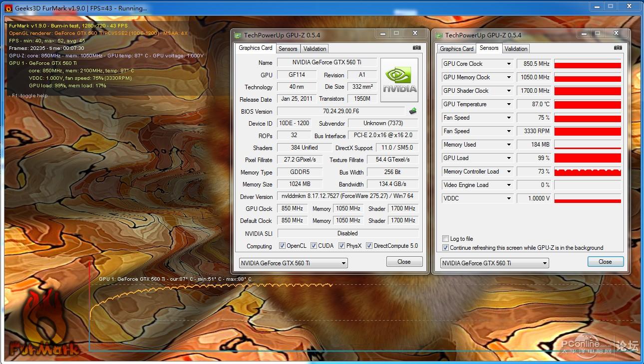Click the Memory Size field 1024 MB

300,184
